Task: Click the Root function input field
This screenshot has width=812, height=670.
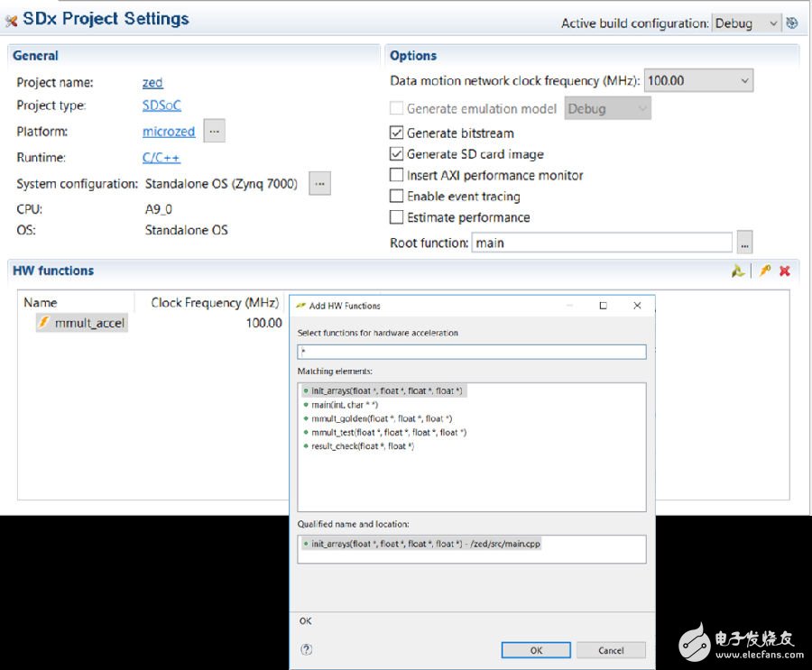Action: click(602, 243)
